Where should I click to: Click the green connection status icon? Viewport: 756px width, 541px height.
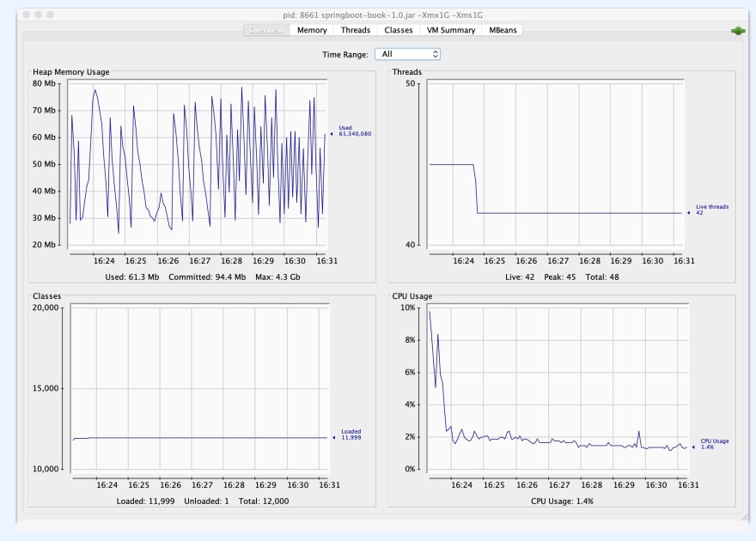pyautogui.click(x=738, y=31)
